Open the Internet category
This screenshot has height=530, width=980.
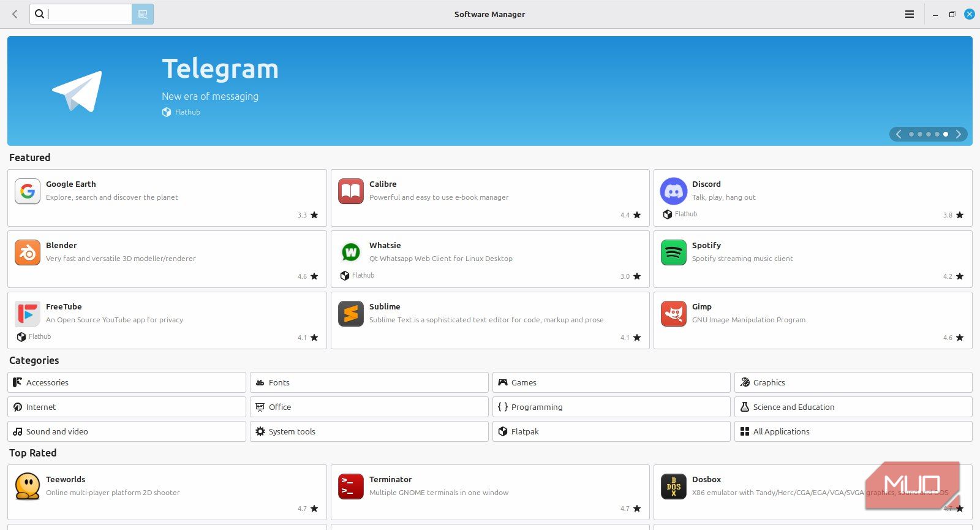coord(127,407)
